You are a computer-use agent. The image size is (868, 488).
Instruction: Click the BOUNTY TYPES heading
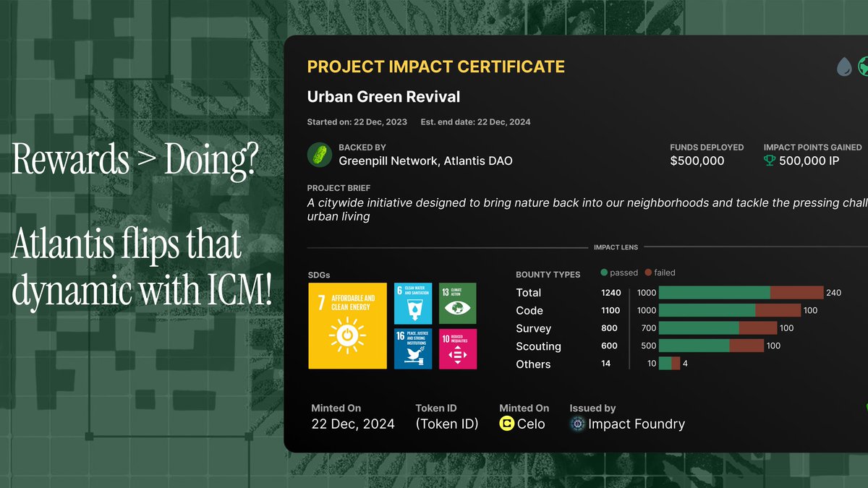click(x=548, y=275)
